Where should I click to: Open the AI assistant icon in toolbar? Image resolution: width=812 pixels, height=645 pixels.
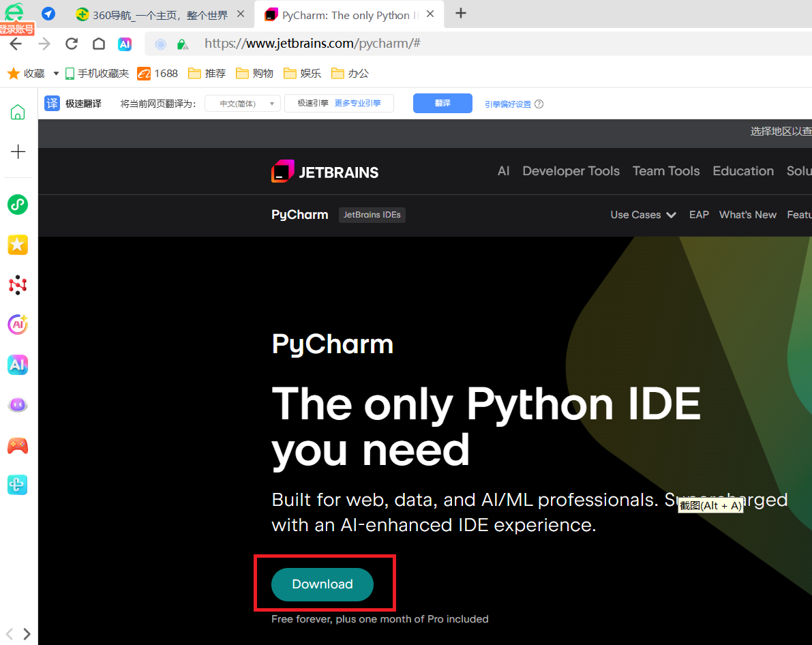125,44
